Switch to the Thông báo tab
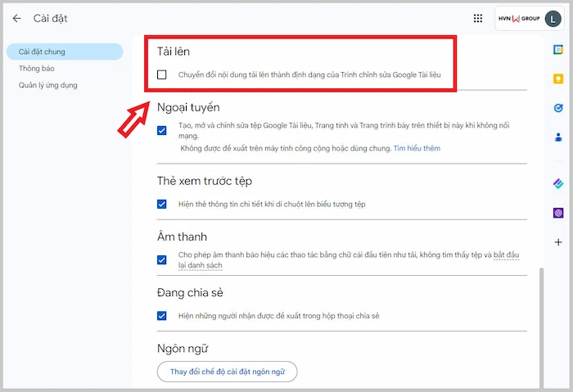 (37, 68)
